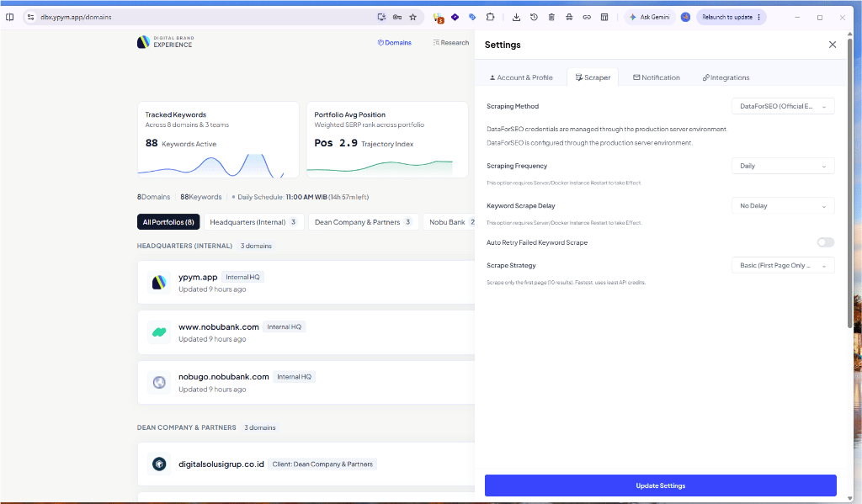Viewport: 862px width, 504px height.
Task: Click the Tracked Keywords card
Action: tap(218, 140)
